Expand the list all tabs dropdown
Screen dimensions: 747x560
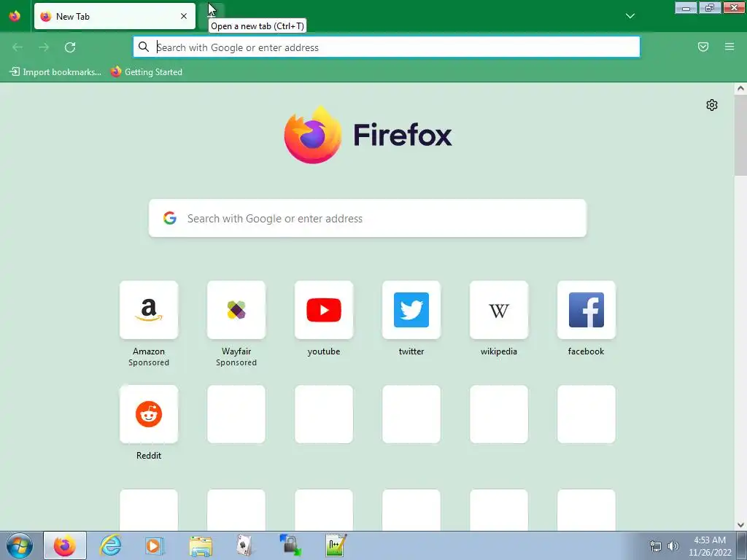point(630,16)
